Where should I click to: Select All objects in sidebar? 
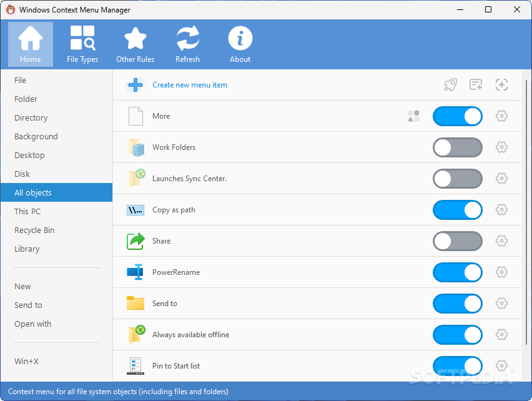(56, 193)
